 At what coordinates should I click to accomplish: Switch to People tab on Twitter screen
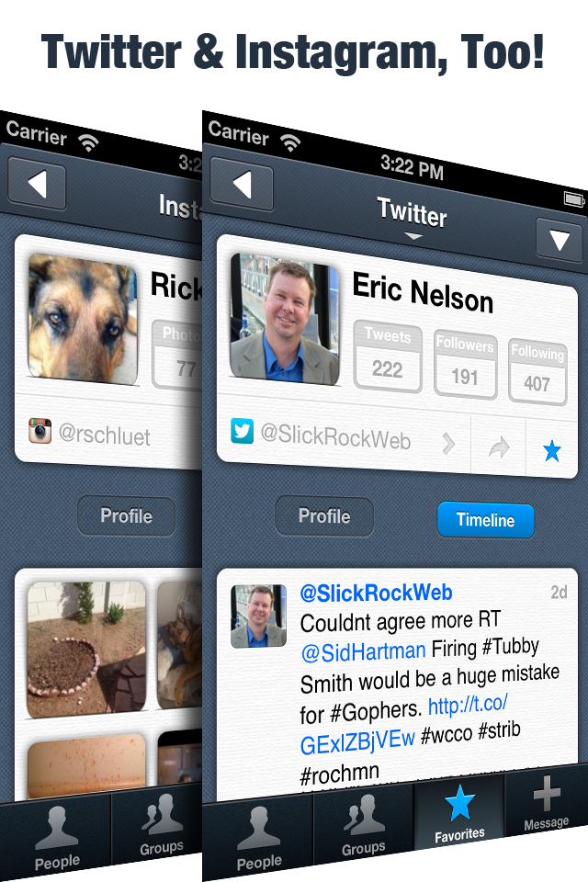pyautogui.click(x=259, y=838)
